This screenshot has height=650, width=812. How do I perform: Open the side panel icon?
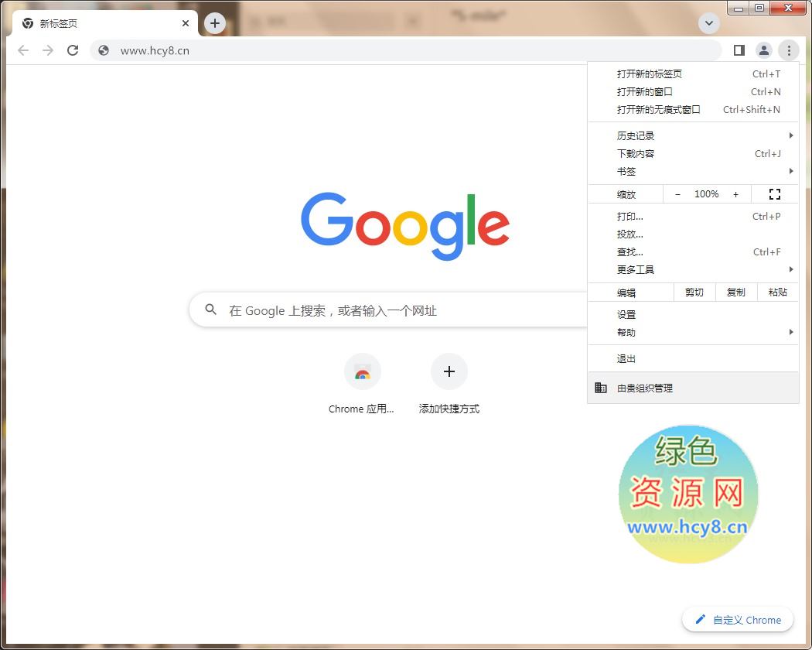[739, 50]
